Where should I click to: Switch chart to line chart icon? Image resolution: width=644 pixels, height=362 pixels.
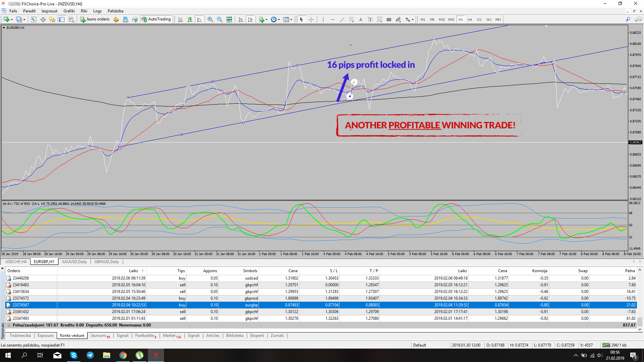pos(199,19)
